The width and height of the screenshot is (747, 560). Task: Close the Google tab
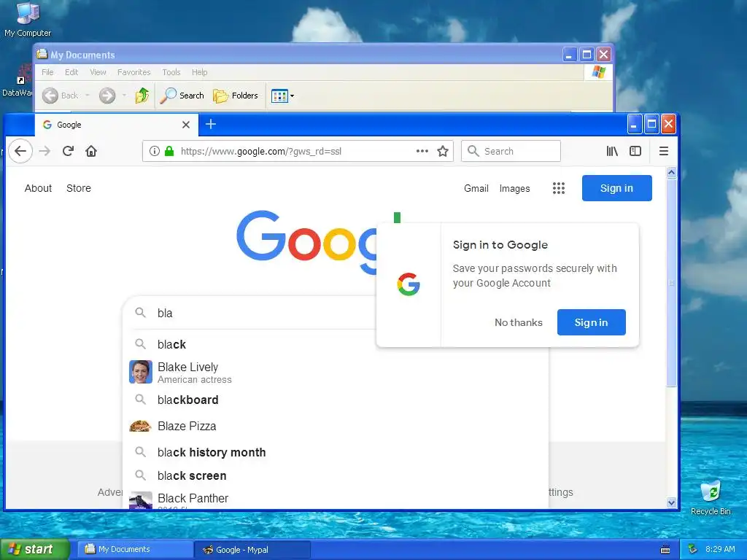tap(186, 125)
